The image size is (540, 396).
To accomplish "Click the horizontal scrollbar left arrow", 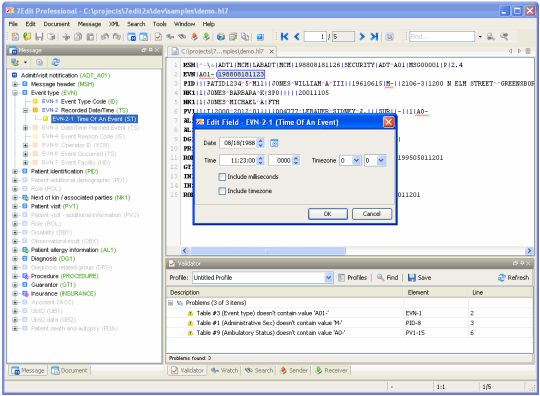I will [x=185, y=251].
